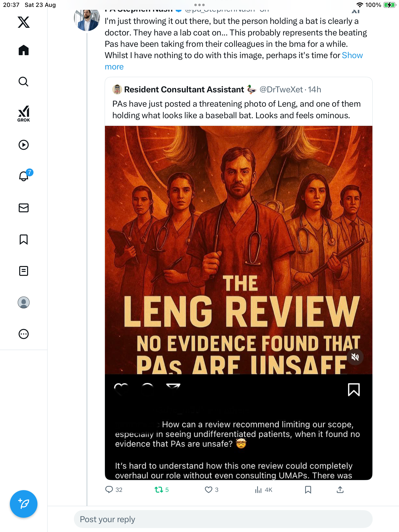Viewport: 399px width, 532px height.
Task: Open profile from sidebar avatar
Action: (x=24, y=302)
